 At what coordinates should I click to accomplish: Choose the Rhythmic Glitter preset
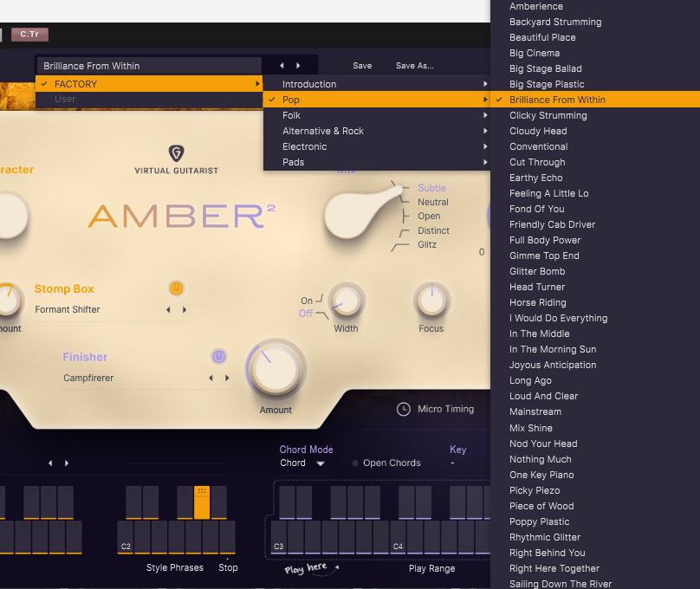tap(595, 537)
